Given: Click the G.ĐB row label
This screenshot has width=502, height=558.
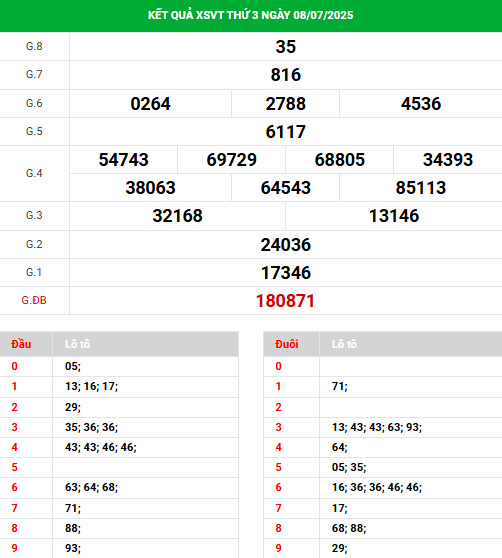Looking at the screenshot, I should point(34,300).
